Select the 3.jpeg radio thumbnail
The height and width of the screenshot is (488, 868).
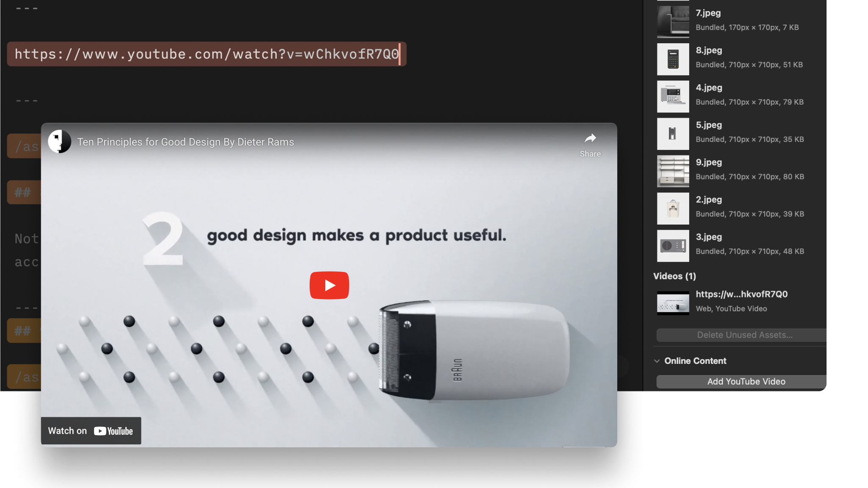click(x=673, y=246)
